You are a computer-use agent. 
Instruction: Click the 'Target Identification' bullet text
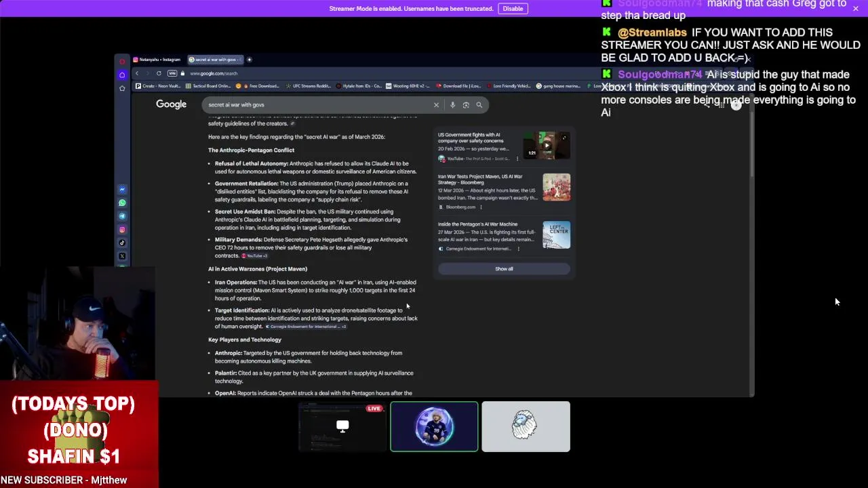pyautogui.click(x=316, y=319)
